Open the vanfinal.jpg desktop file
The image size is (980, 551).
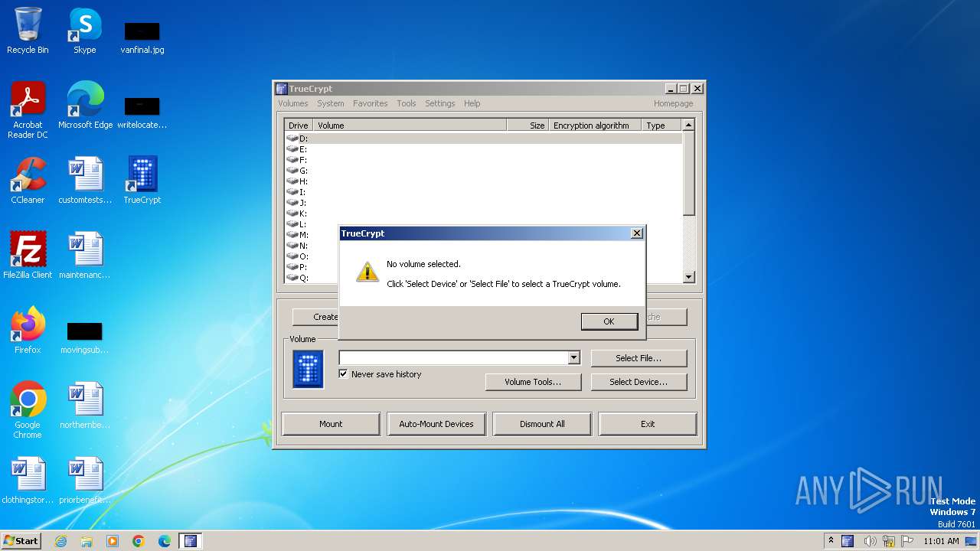point(142,37)
